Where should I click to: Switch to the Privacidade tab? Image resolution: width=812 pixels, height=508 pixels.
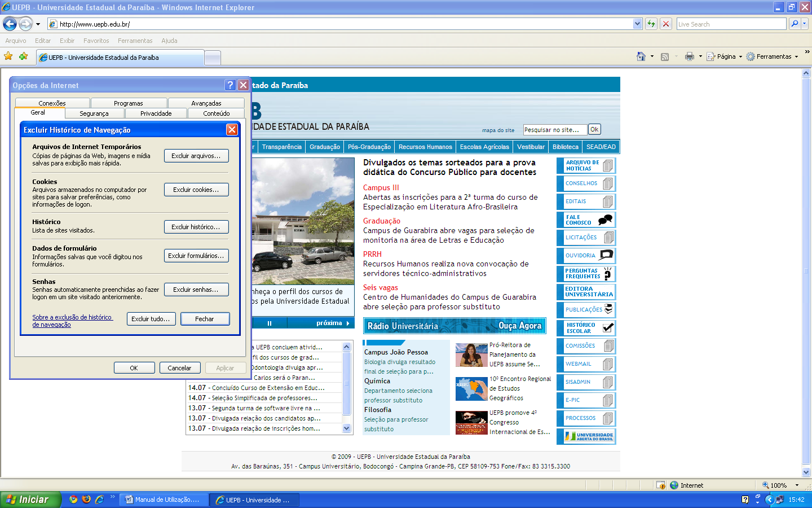coord(156,113)
